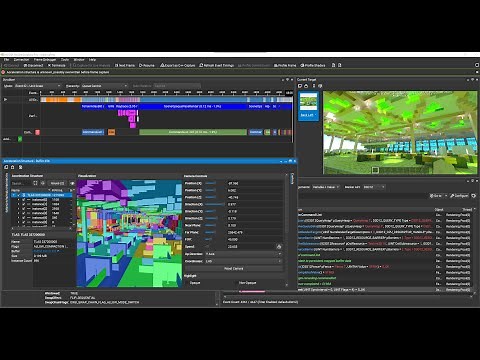This screenshot has height=360, width=480.
Task: Click the acceleration structure search field
Action: [x=21, y=183]
